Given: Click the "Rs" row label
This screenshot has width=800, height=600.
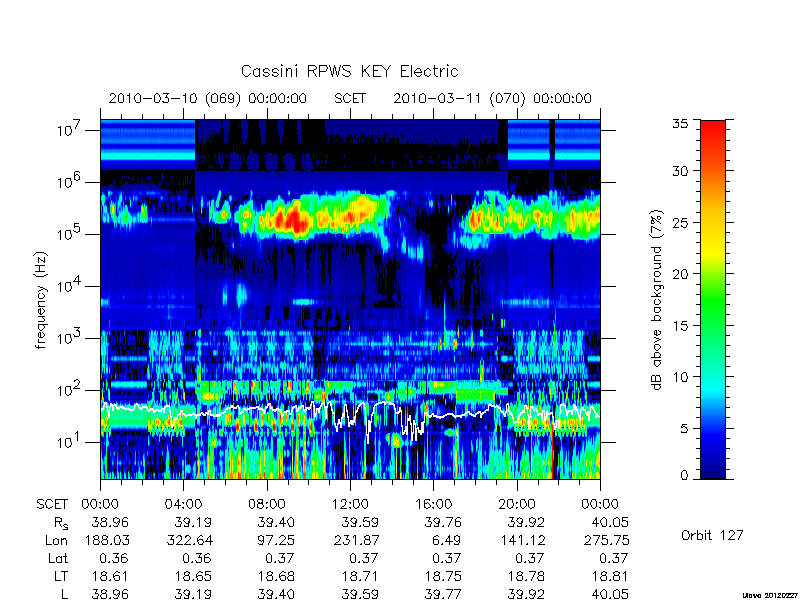Looking at the screenshot, I should click(61, 523).
